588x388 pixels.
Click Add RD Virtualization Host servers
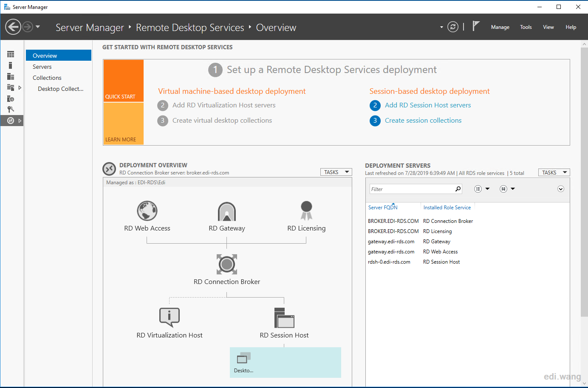[224, 105]
